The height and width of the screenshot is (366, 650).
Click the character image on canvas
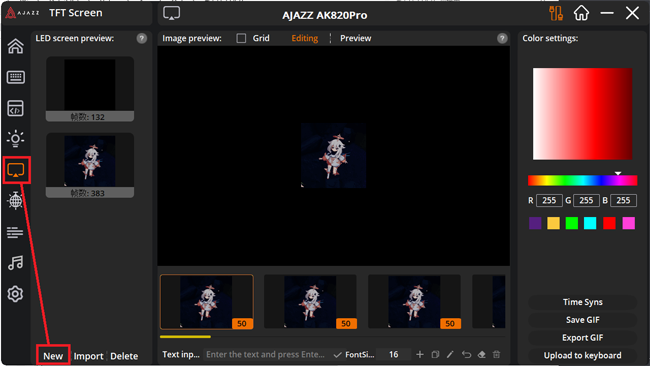tap(334, 155)
